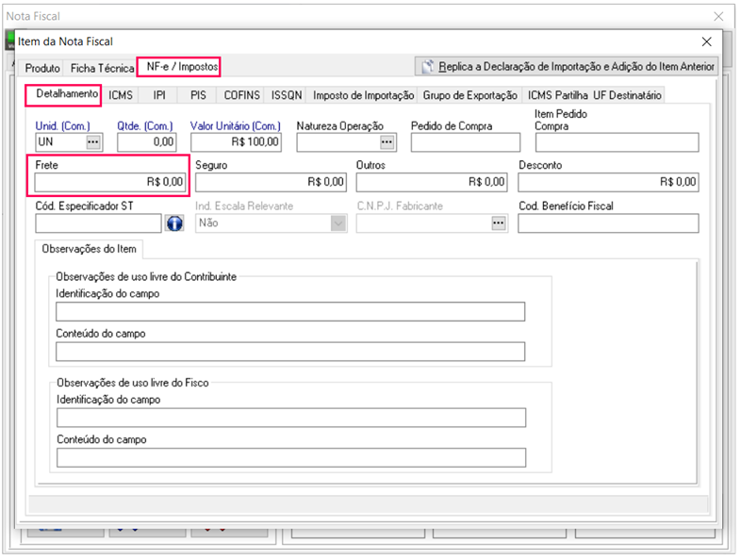741x560 pixels.
Task: Open the Unid. (Com.) lookup ellipsis button
Action: pyautogui.click(x=93, y=141)
